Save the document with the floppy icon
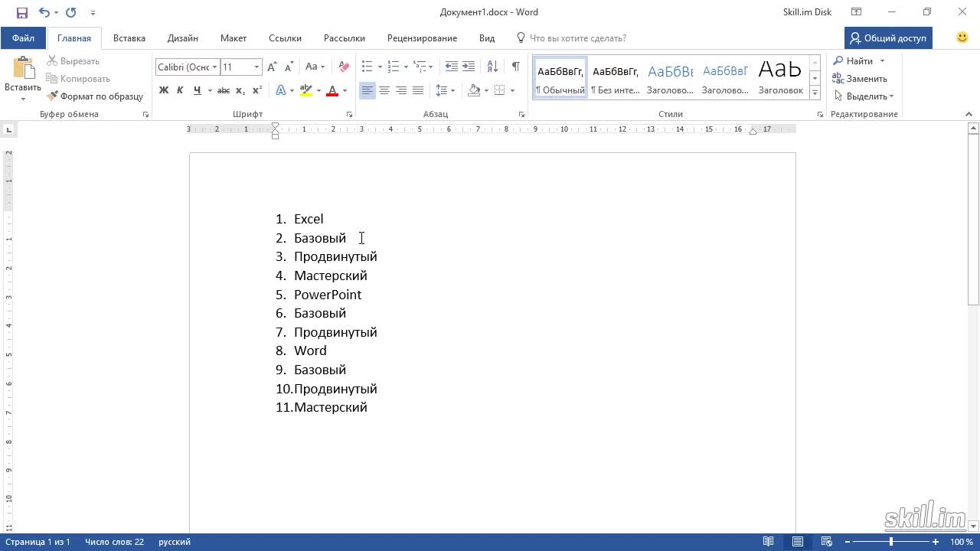 21,12
